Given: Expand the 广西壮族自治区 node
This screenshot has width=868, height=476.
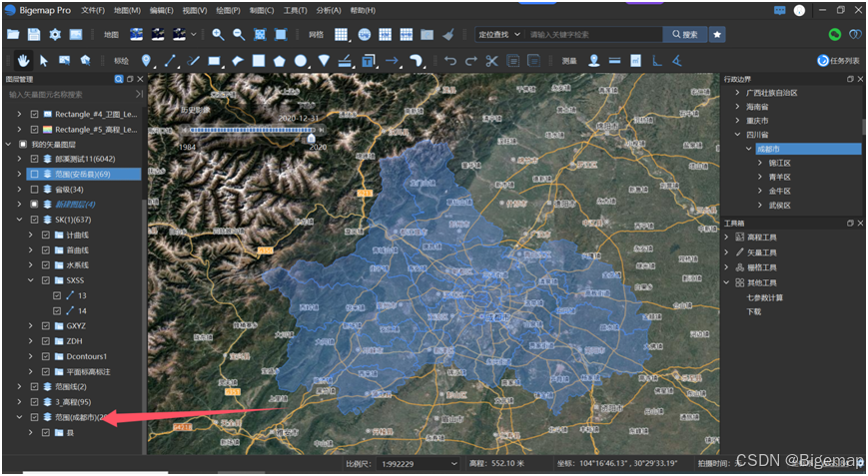Looking at the screenshot, I should tap(737, 93).
